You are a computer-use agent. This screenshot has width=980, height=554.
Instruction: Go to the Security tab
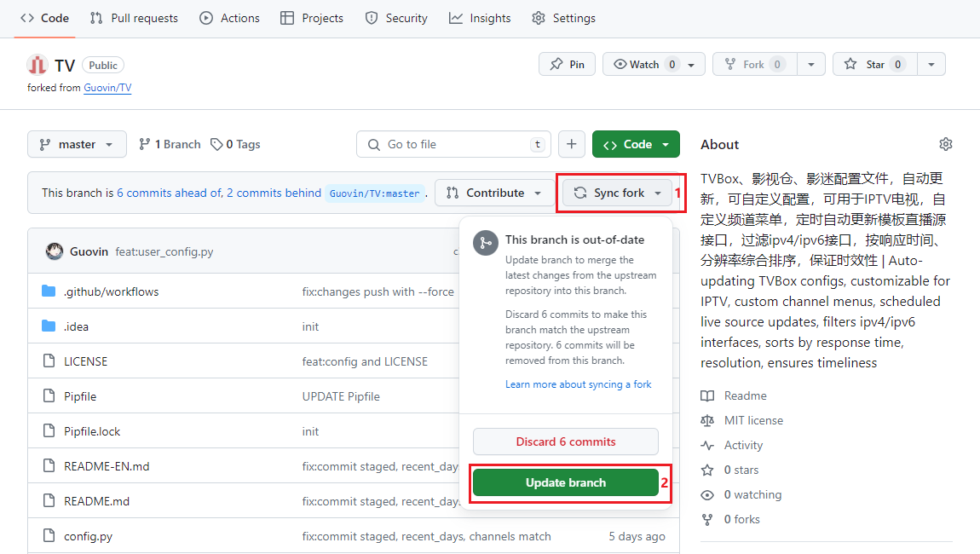point(396,18)
